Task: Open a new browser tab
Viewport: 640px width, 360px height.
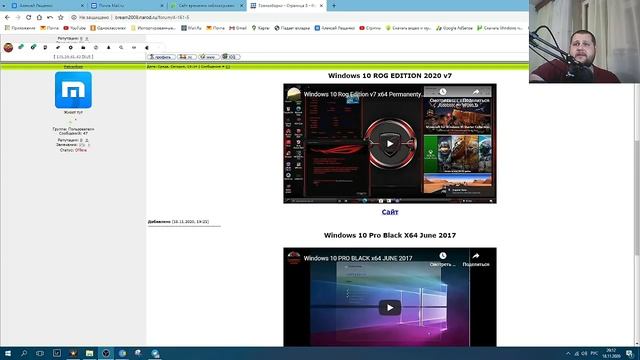Action: [334, 6]
